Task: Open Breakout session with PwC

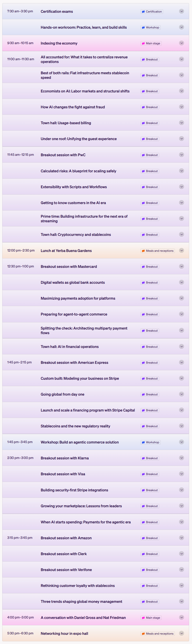Action: click(x=63, y=155)
